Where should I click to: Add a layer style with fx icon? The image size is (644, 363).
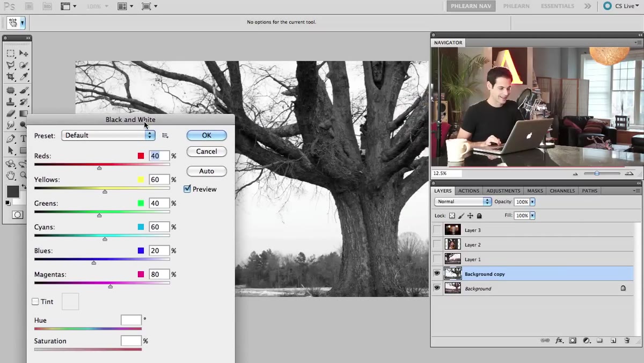click(559, 340)
